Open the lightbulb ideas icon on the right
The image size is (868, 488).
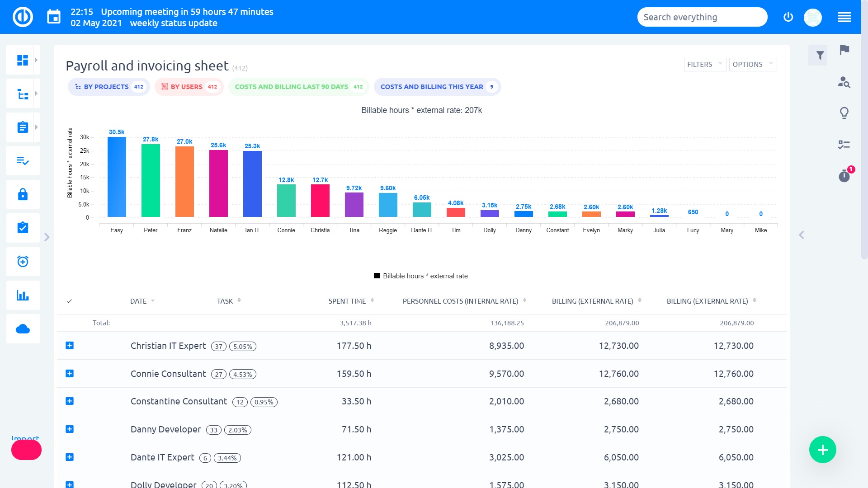click(x=844, y=114)
